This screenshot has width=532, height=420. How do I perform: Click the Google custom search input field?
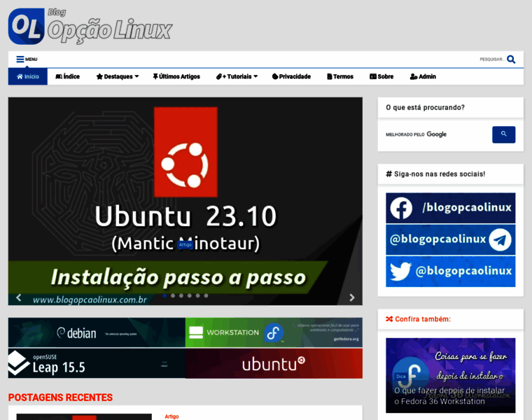pos(437,134)
